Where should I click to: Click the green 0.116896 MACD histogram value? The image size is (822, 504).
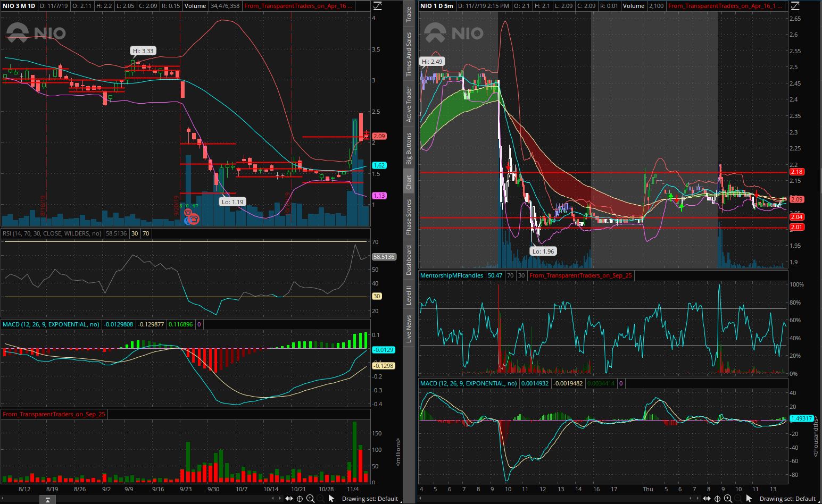(181, 324)
